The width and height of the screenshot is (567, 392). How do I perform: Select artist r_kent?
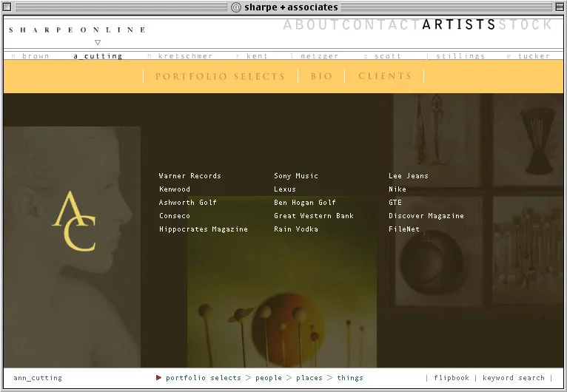pyautogui.click(x=252, y=56)
